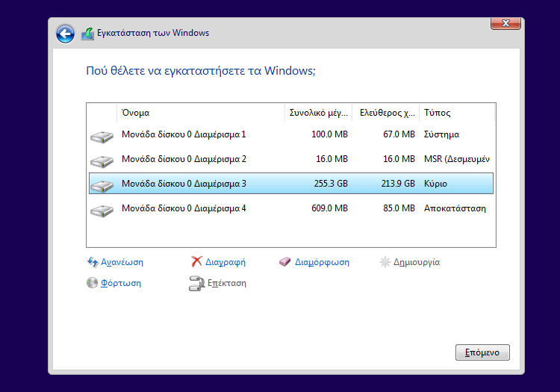Click the 100.0 MB total size cell

pyautogui.click(x=329, y=134)
